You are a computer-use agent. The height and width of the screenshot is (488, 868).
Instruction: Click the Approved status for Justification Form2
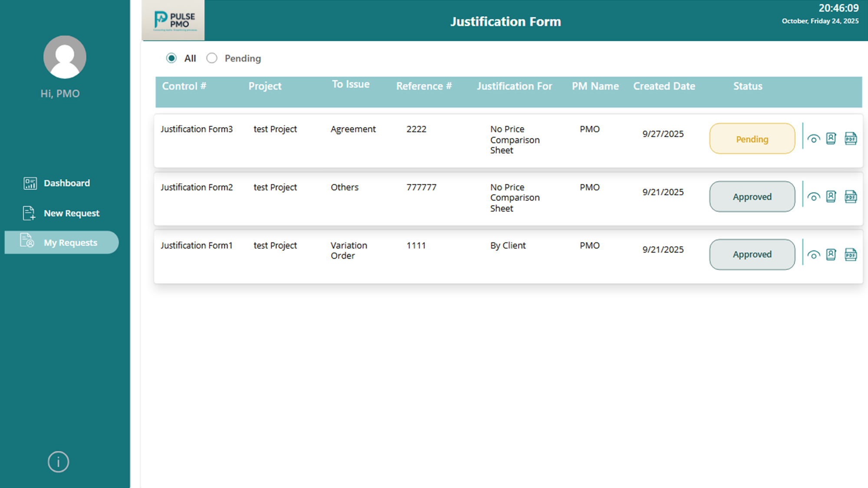(752, 196)
